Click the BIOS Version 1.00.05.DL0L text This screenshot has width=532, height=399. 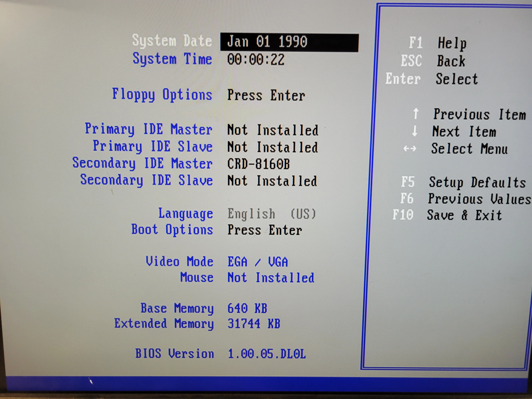(267, 354)
